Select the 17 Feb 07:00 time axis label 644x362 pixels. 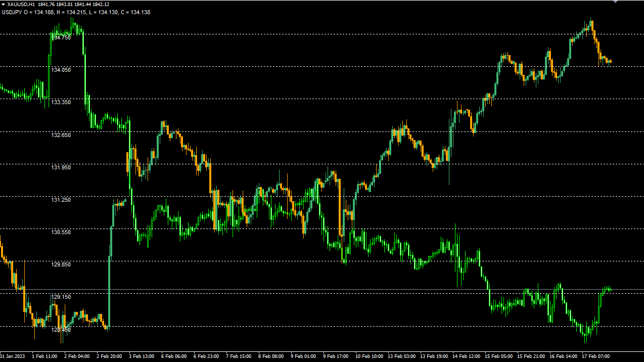[594, 356]
